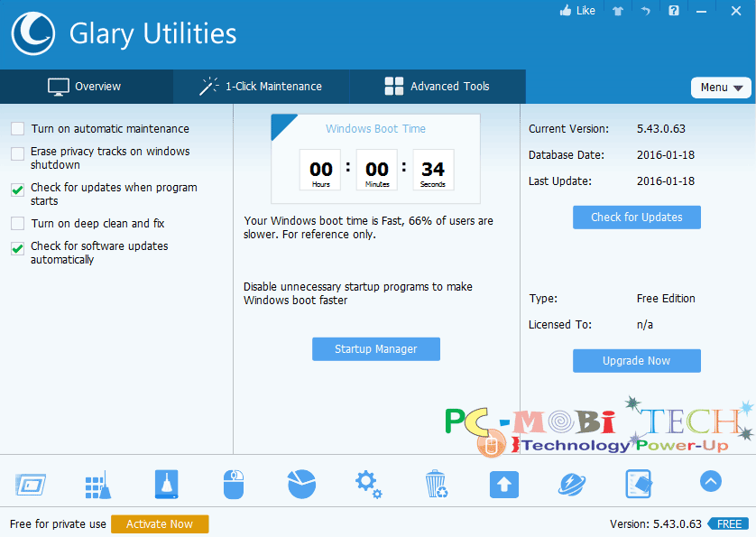Open the Registry Cleaner grid-and-broom icon
The width and height of the screenshot is (756, 537).
click(97, 485)
